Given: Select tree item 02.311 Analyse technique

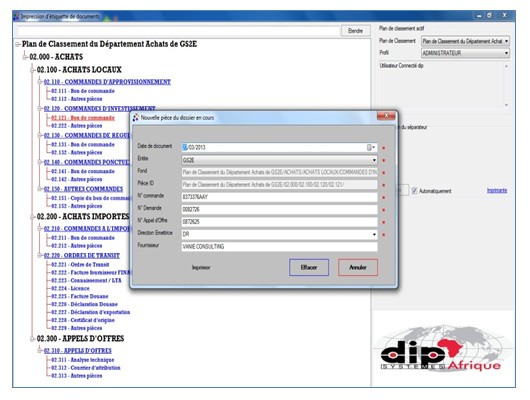Looking at the screenshot, I should [82, 360].
